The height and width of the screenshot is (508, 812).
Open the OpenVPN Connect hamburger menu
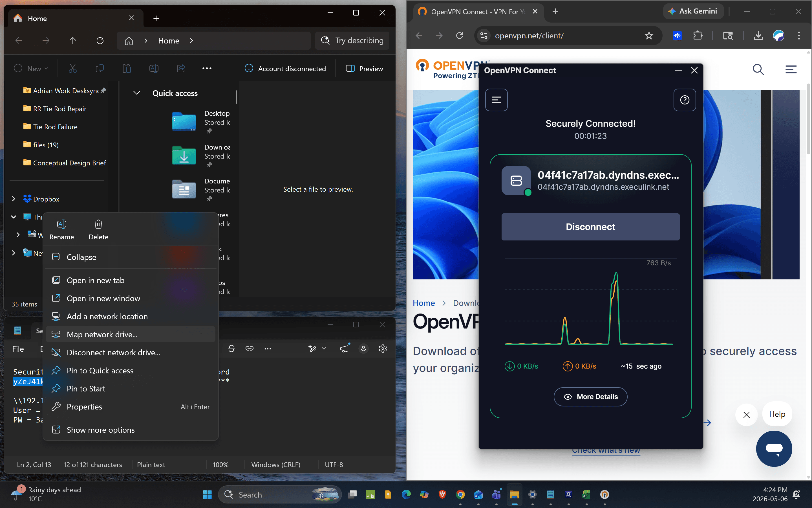point(496,100)
